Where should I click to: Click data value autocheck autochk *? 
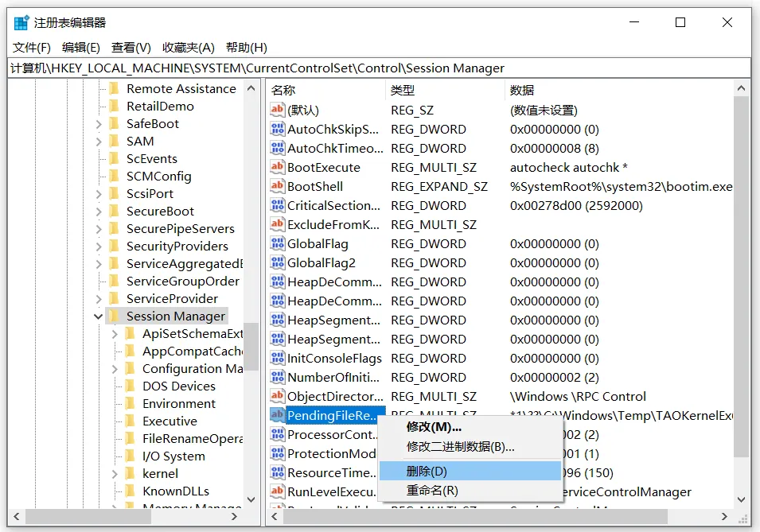pyautogui.click(x=568, y=168)
